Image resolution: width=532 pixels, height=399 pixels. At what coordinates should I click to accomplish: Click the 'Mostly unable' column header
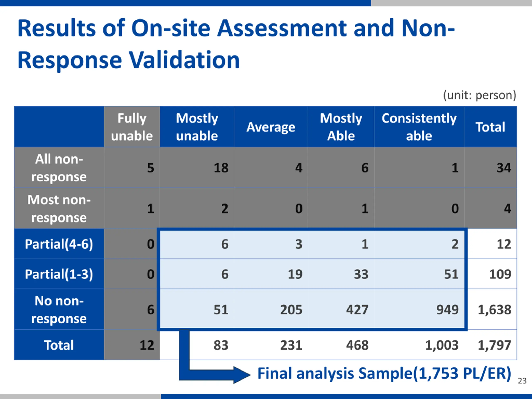pyautogui.click(x=197, y=127)
